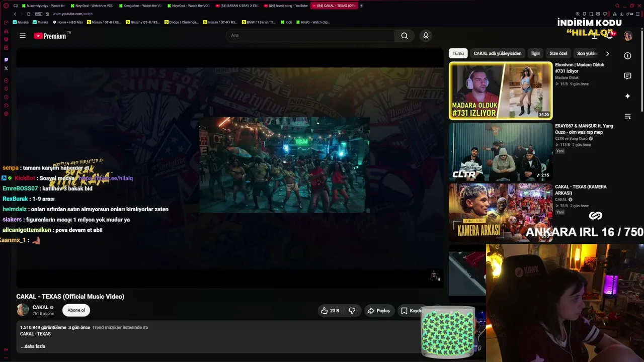Go back with the browser back arrow

[15, 14]
